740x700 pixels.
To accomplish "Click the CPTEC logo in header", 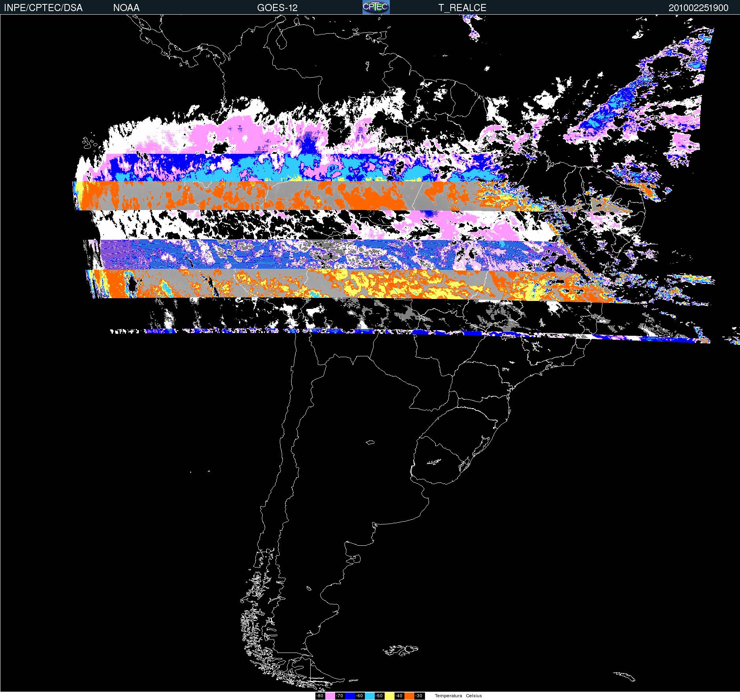I will (x=376, y=7).
